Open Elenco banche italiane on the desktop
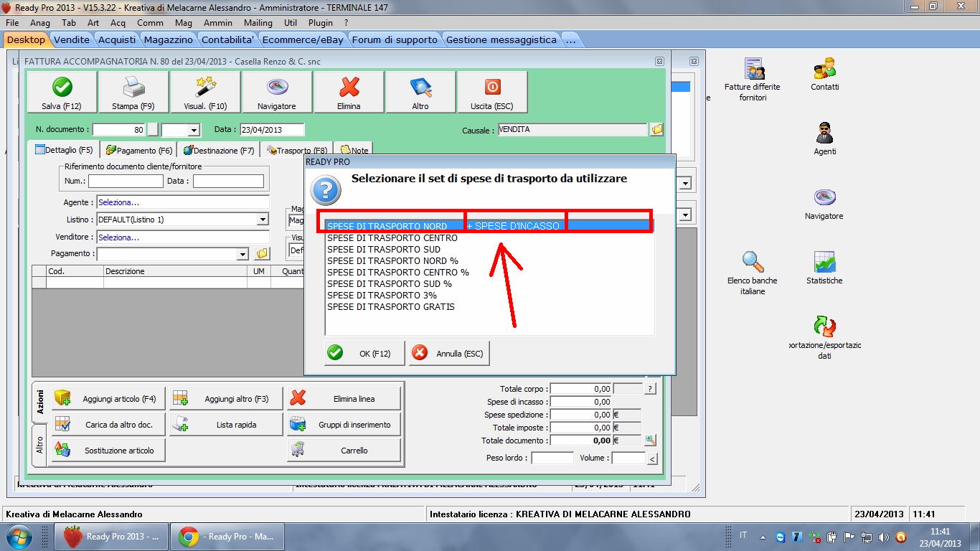The image size is (980, 551). pos(753,273)
